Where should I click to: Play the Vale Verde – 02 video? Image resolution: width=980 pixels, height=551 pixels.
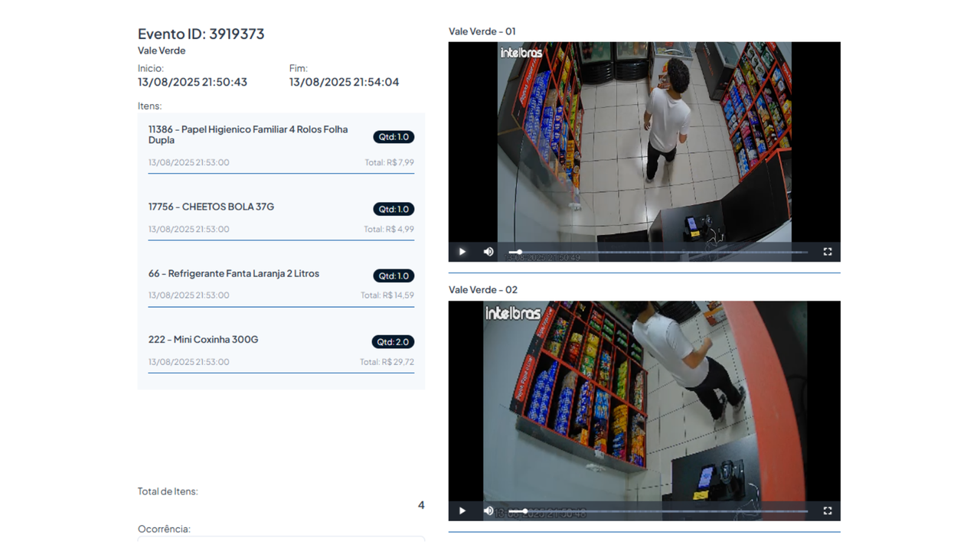click(462, 510)
